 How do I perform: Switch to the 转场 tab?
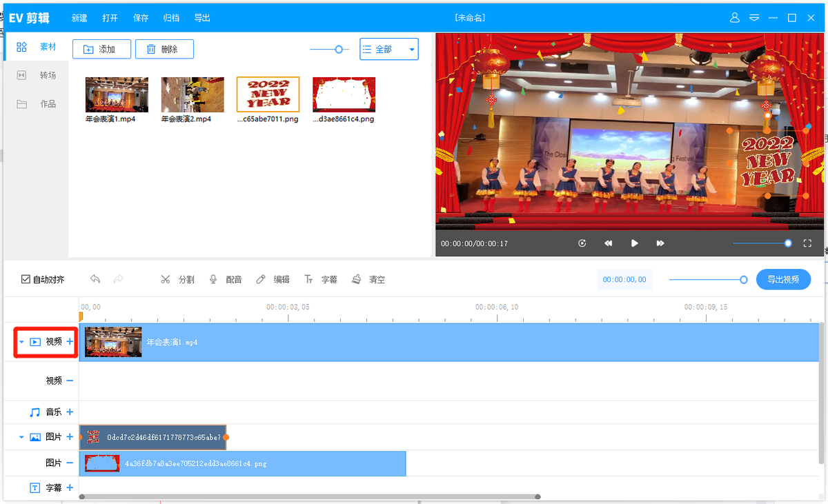(36, 75)
